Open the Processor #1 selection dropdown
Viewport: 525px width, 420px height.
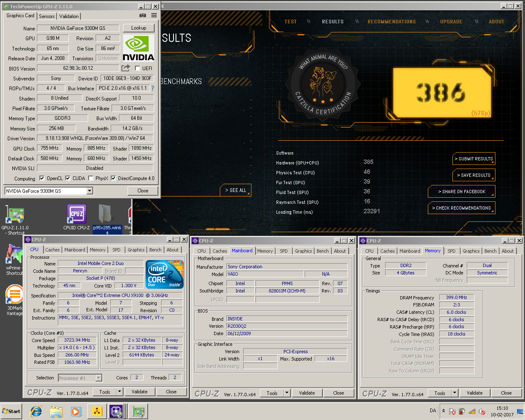[x=98, y=378]
